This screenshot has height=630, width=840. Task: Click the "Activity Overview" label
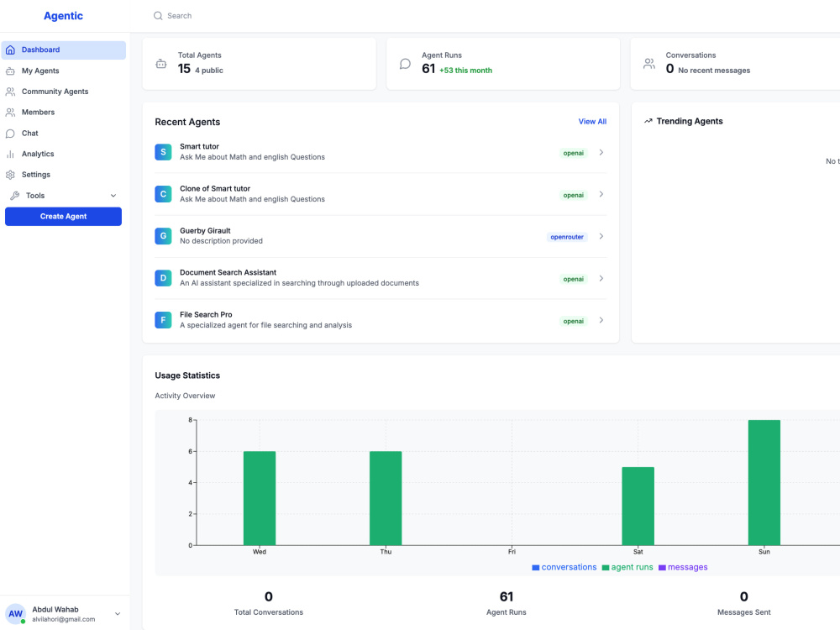[x=185, y=396]
